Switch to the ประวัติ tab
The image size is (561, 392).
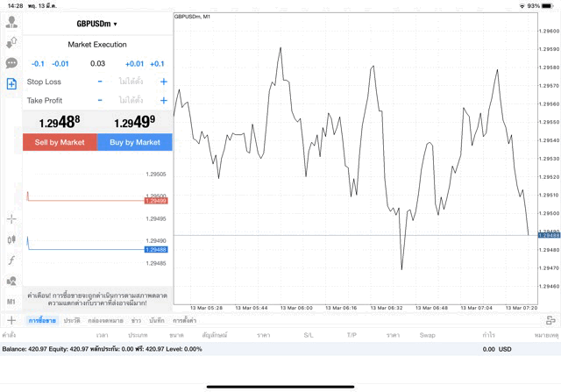72,321
